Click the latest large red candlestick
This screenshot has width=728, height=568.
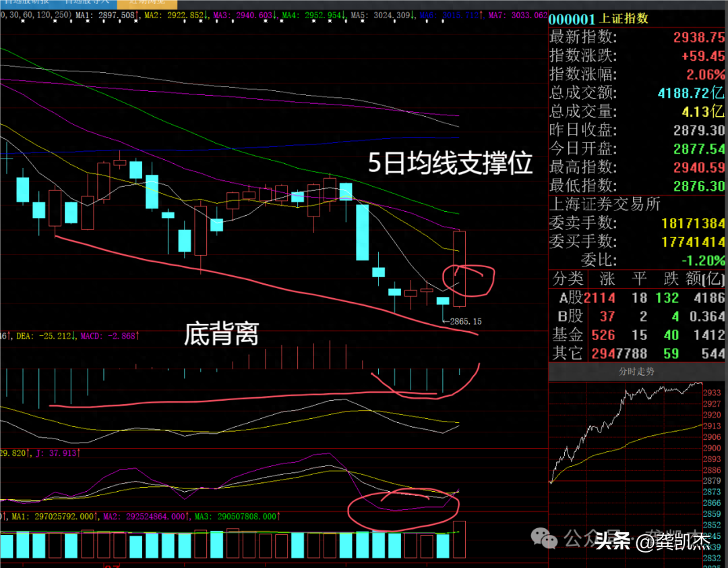pos(460,266)
